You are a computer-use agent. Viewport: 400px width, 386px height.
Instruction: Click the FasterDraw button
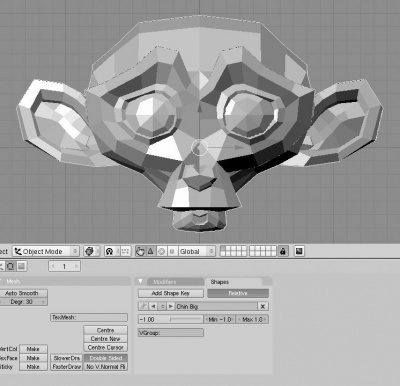67,367
